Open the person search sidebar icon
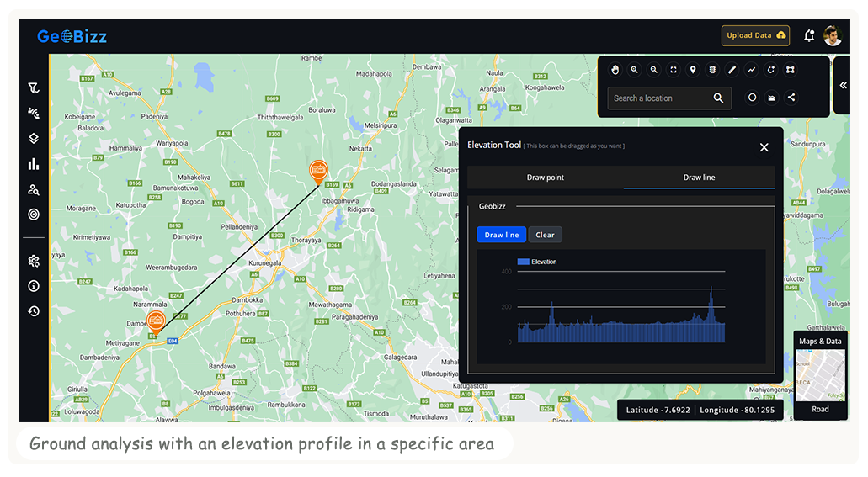 pos(34,190)
